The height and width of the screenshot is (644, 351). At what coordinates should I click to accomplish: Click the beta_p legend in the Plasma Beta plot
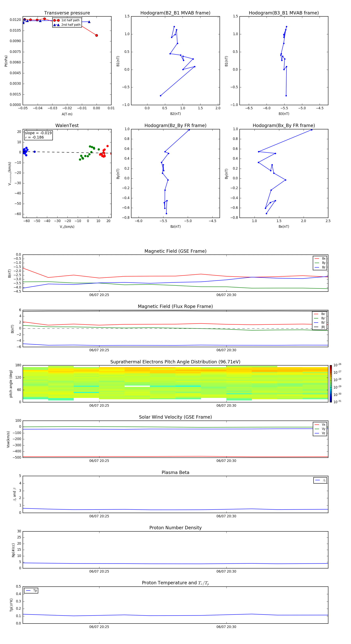pos(320,480)
